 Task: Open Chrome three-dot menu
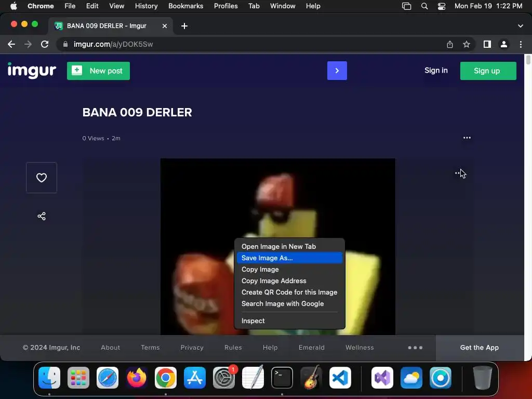[x=521, y=44]
